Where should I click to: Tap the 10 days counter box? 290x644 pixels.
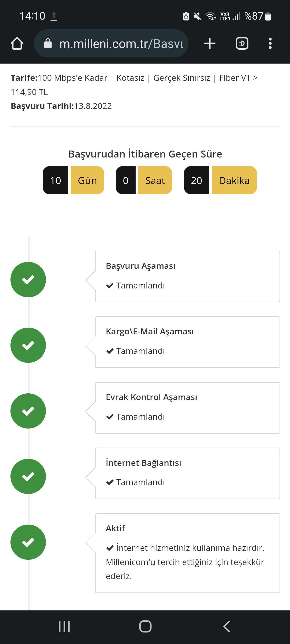point(55,180)
